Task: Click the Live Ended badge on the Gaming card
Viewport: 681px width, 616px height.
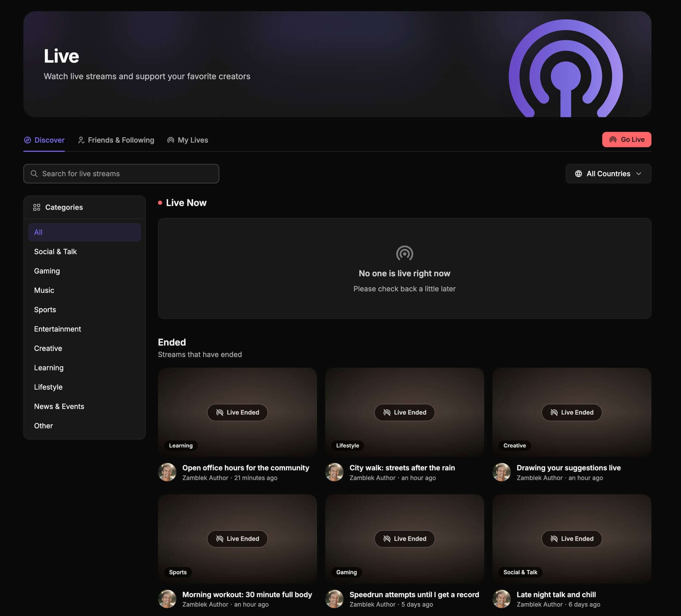Action: 404,539
